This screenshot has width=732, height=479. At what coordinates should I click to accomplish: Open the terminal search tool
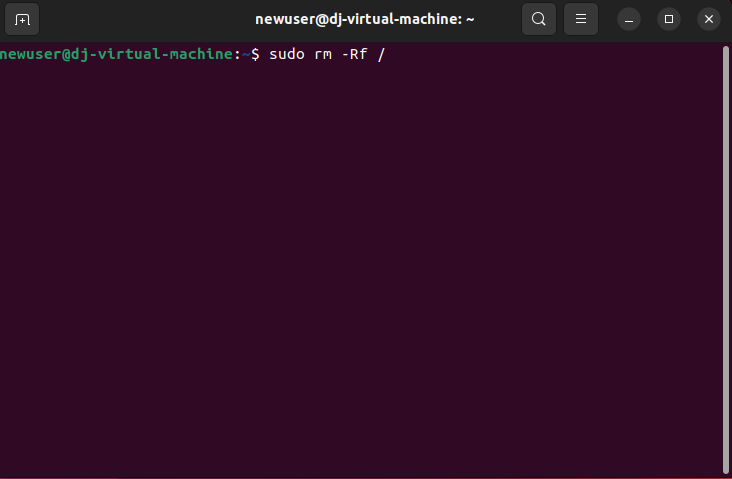(539, 19)
